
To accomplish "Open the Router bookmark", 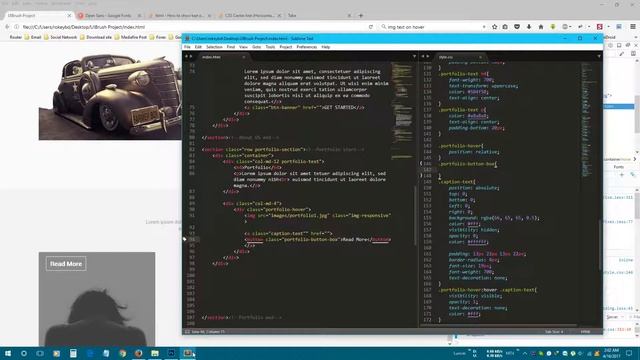I will coord(16,37).
